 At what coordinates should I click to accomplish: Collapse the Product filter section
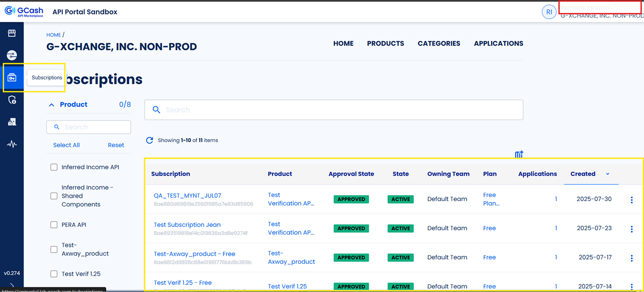[x=51, y=105]
